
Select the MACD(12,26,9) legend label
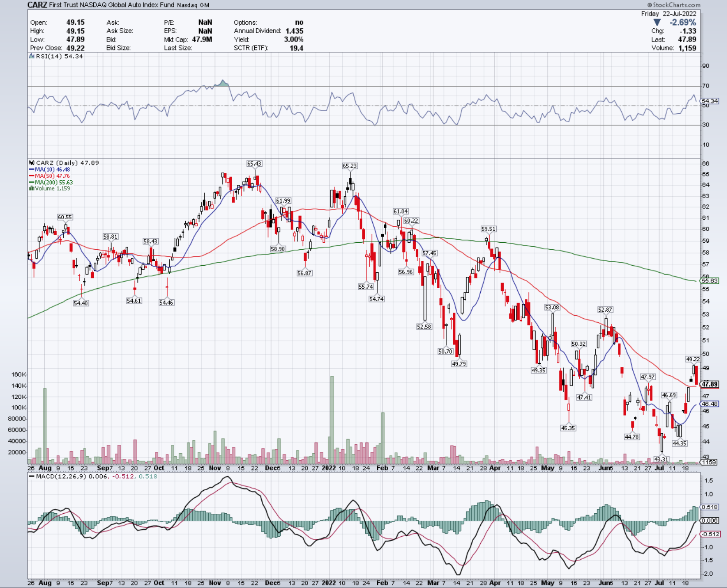[61, 477]
